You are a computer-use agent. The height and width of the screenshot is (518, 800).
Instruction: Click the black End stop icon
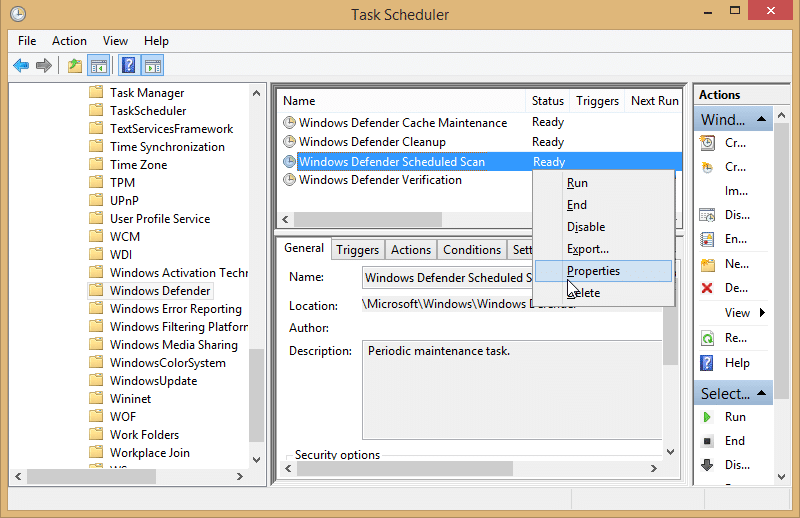point(707,441)
